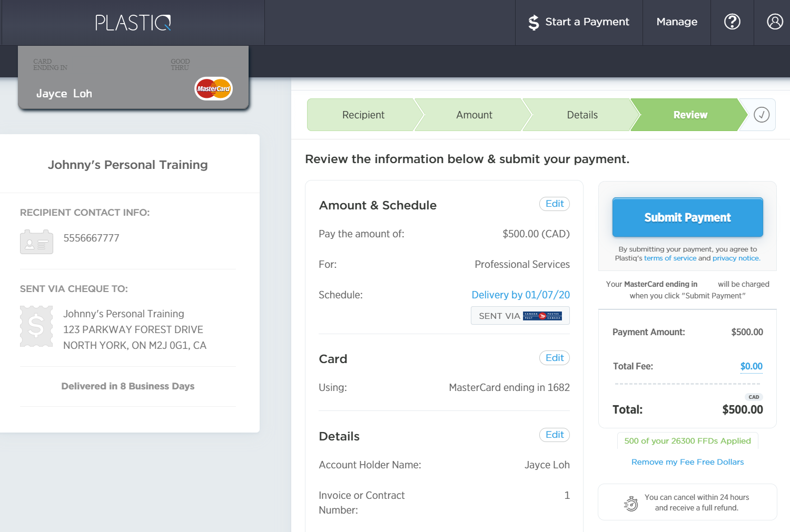Click NORTH YORK, ON M2J 0G1, CA line
The height and width of the screenshot is (532, 790).
coord(135,345)
